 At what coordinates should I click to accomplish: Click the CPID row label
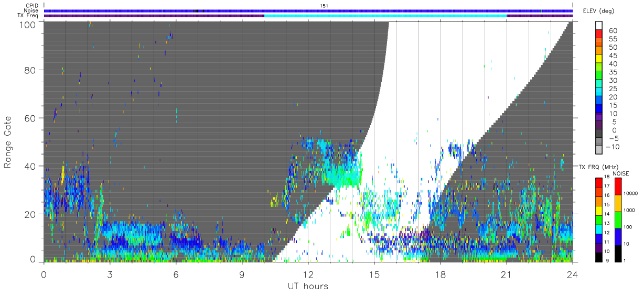pyautogui.click(x=33, y=5)
